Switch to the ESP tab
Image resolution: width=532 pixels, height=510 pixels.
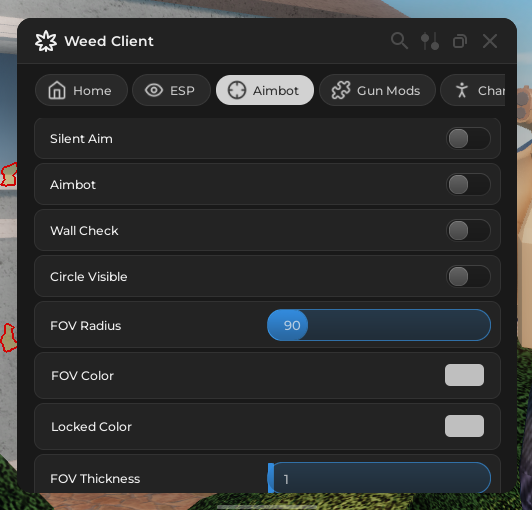(171, 90)
